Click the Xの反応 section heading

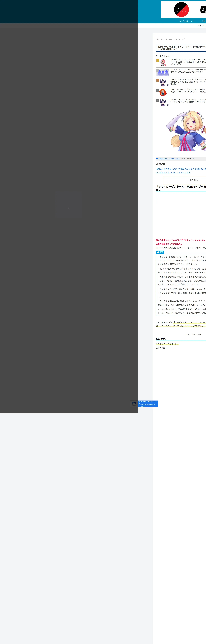(161, 339)
